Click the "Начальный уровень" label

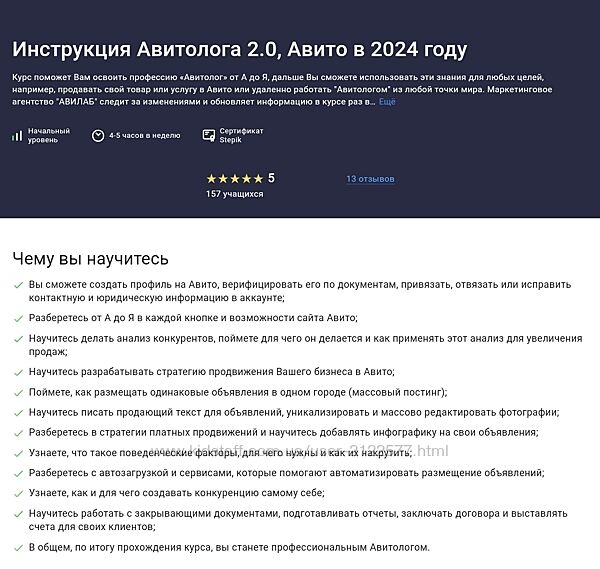point(49,135)
